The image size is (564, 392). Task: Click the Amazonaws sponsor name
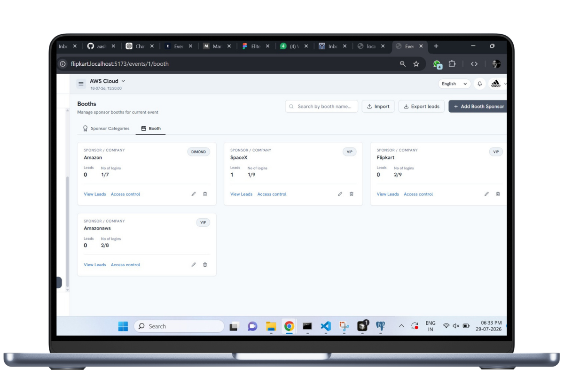97,229
